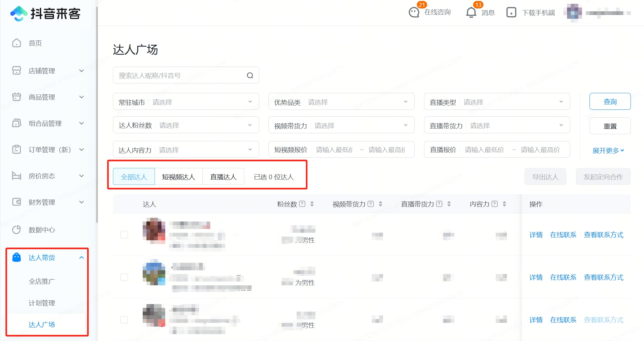Check the third talent row checkbox
Viewport: 644px width, 341px height.
pos(124,320)
